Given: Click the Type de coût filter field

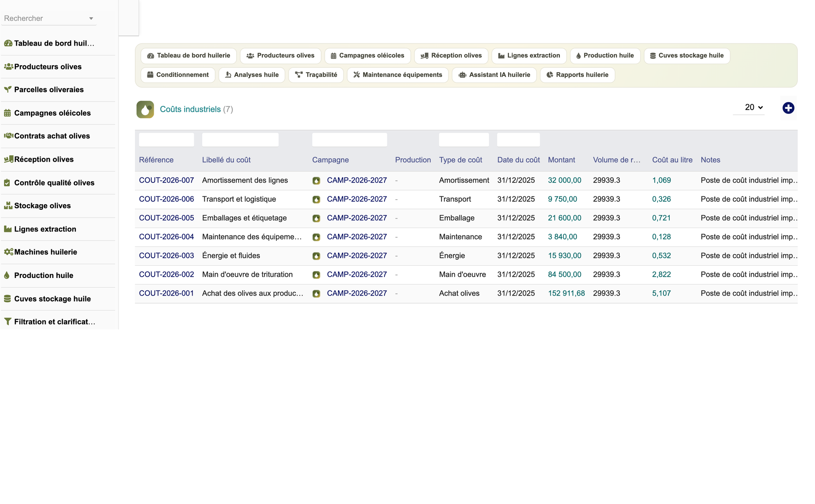Looking at the screenshot, I should click(x=464, y=140).
